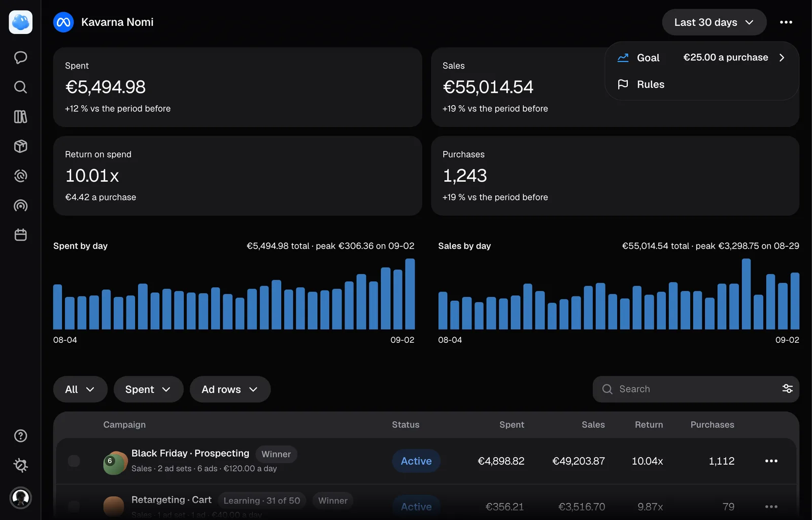Open the Goal €25.00 a purchase entry
Viewport: 812px width, 520px height.
(x=702, y=58)
